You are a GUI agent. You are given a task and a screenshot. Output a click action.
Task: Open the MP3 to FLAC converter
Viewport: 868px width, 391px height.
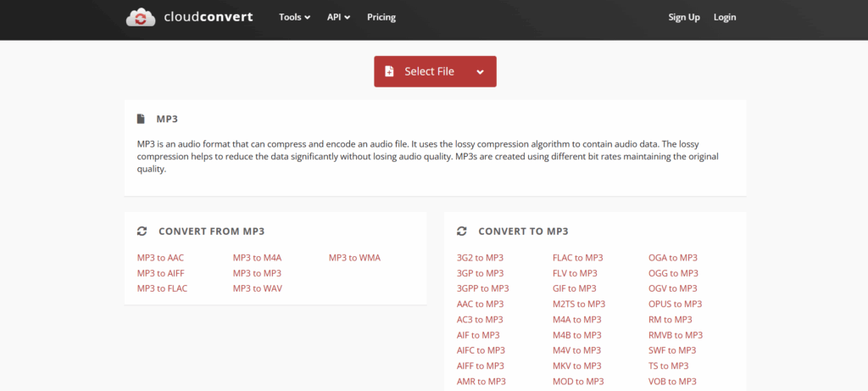162,288
